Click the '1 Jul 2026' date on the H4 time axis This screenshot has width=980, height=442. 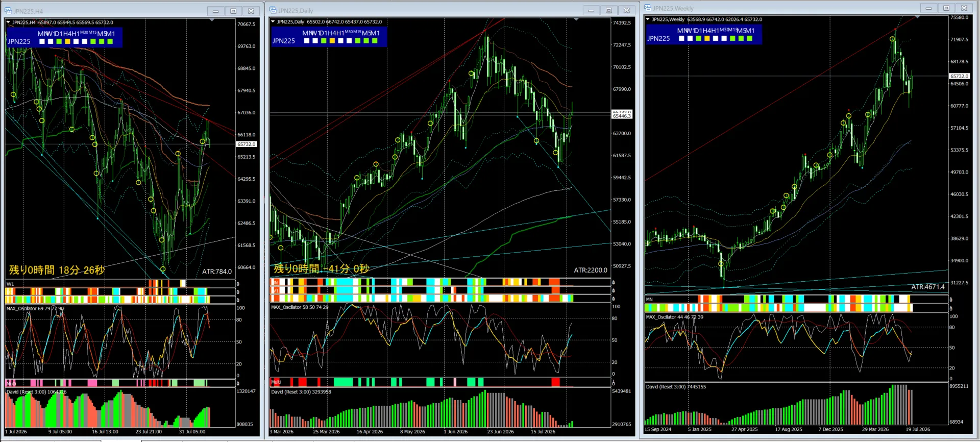pos(16,432)
